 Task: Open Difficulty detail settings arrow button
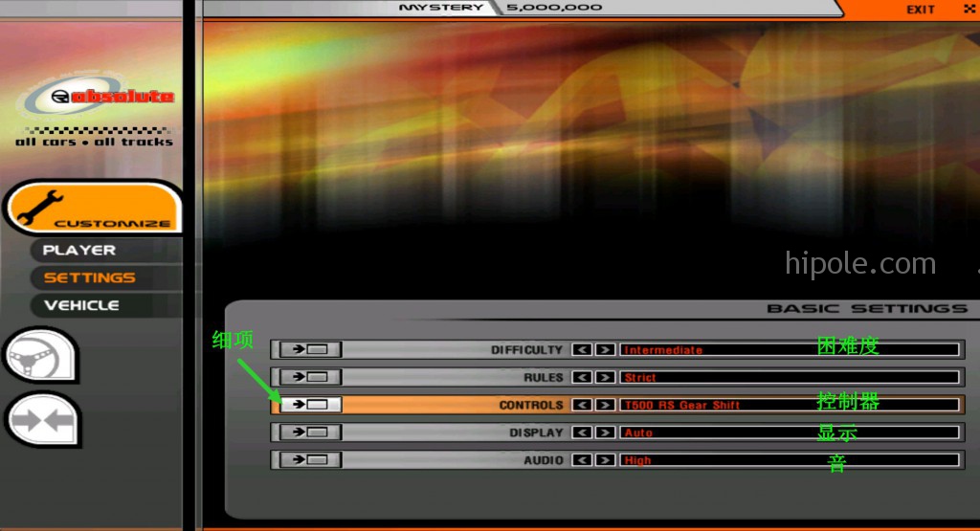[310, 350]
